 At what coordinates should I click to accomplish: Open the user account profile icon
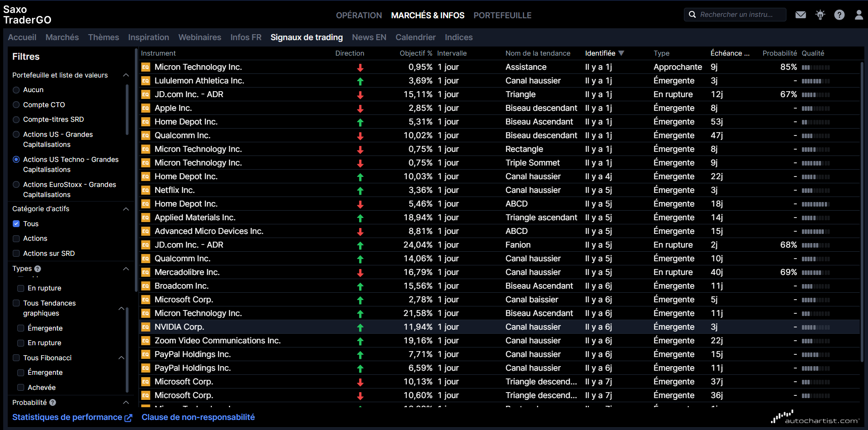point(858,15)
